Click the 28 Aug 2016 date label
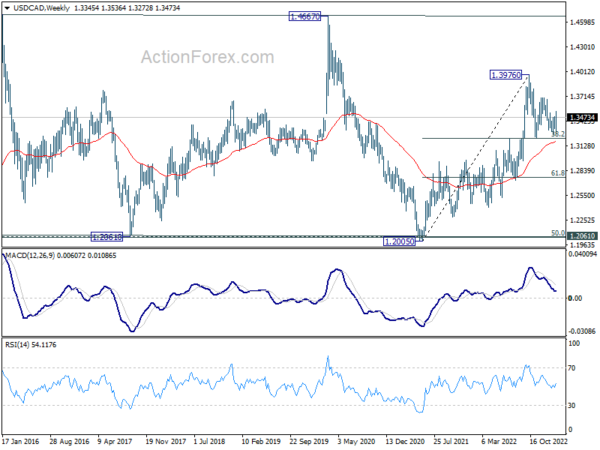Screen dimensions: 600x450 click(69, 441)
